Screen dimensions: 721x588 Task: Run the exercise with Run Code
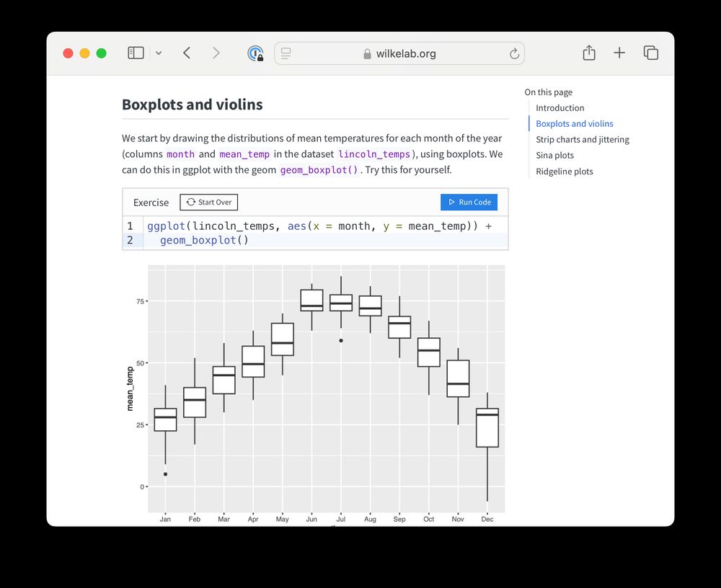pos(469,202)
